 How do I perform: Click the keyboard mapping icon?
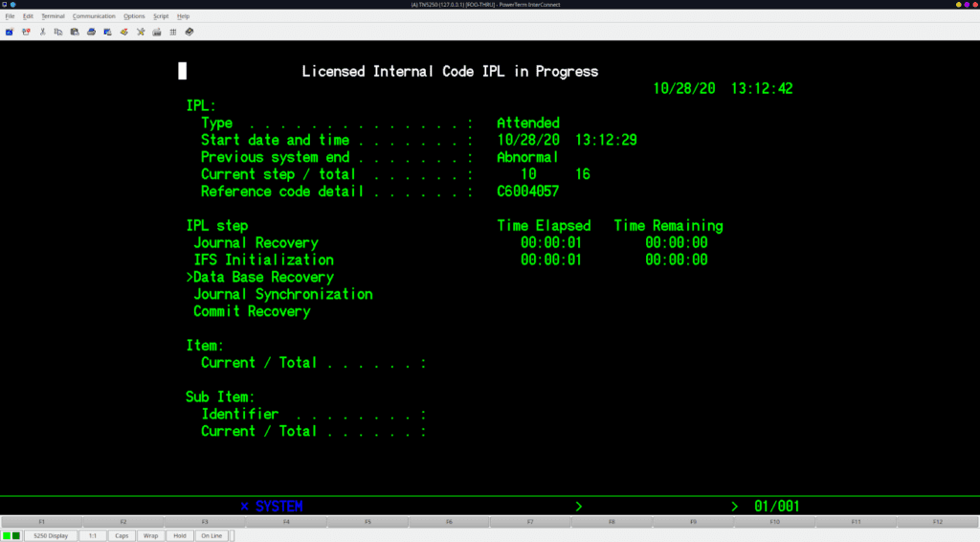point(157,32)
